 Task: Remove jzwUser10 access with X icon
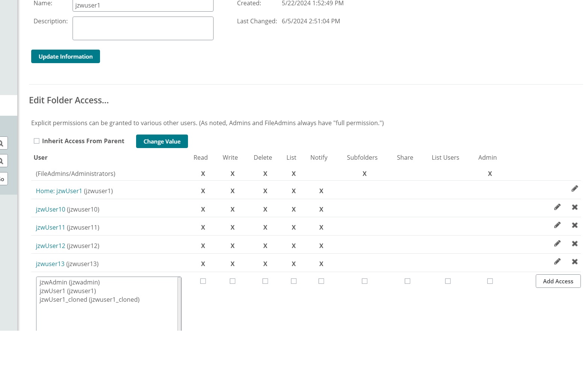[x=574, y=207]
